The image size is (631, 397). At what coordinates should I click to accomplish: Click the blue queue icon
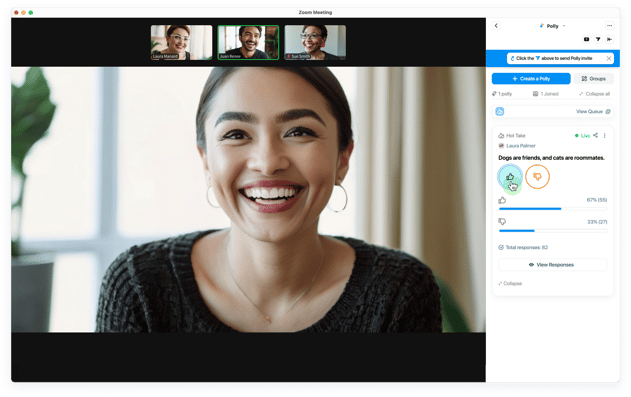499,111
